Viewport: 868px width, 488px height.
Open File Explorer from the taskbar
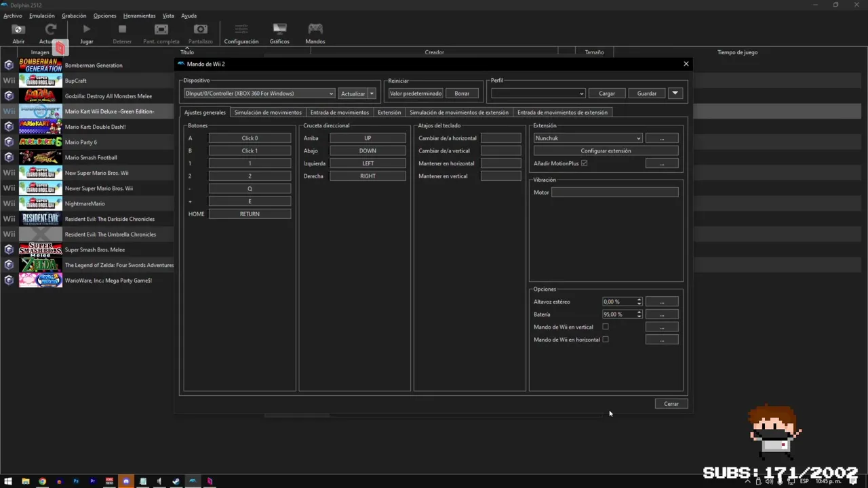pyautogui.click(x=26, y=481)
